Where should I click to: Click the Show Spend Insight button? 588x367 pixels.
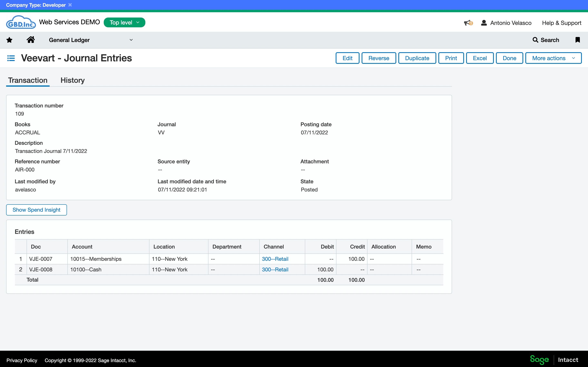(x=36, y=210)
